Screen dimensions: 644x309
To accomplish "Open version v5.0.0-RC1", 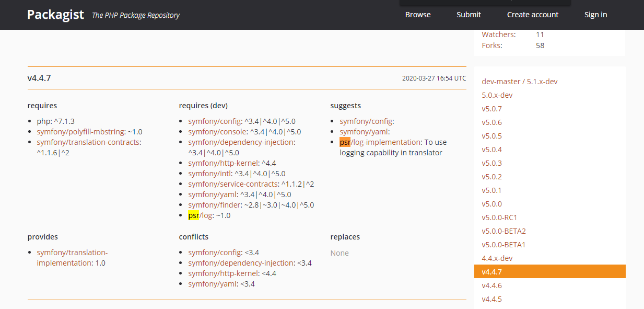I will 500,217.
